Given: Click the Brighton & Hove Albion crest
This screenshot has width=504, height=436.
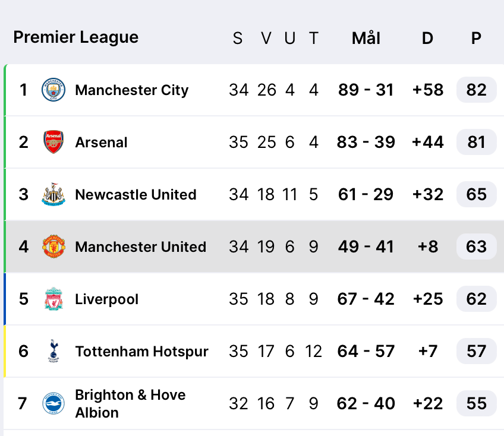Looking at the screenshot, I should point(53,404).
